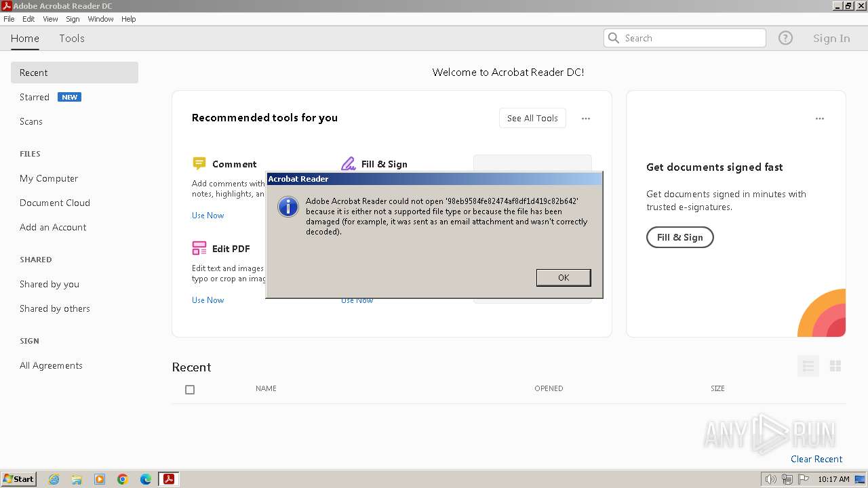Open Google Chrome from taskbar

point(123,479)
